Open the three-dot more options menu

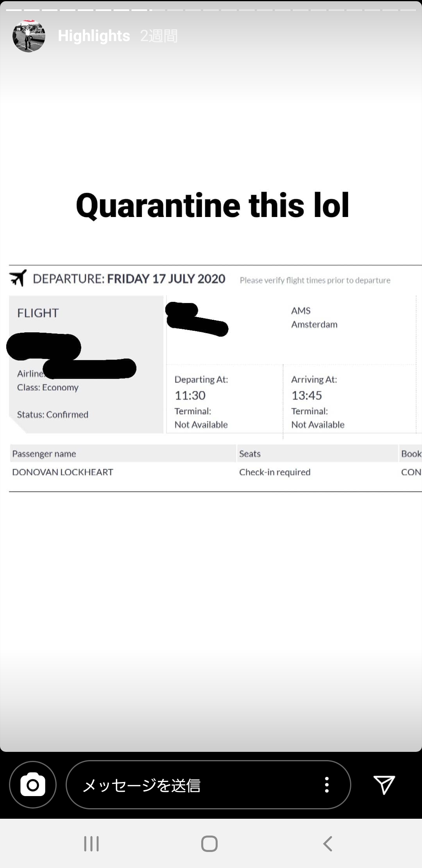tap(327, 785)
